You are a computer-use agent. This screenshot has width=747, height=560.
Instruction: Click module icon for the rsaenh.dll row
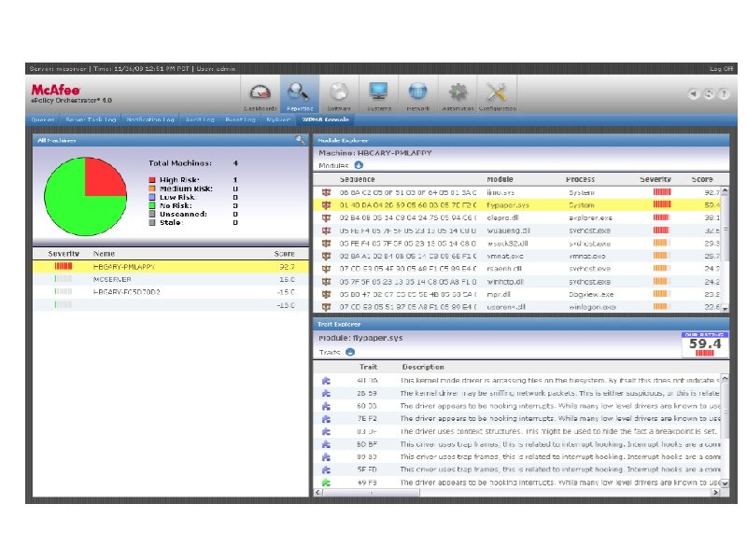(x=326, y=269)
